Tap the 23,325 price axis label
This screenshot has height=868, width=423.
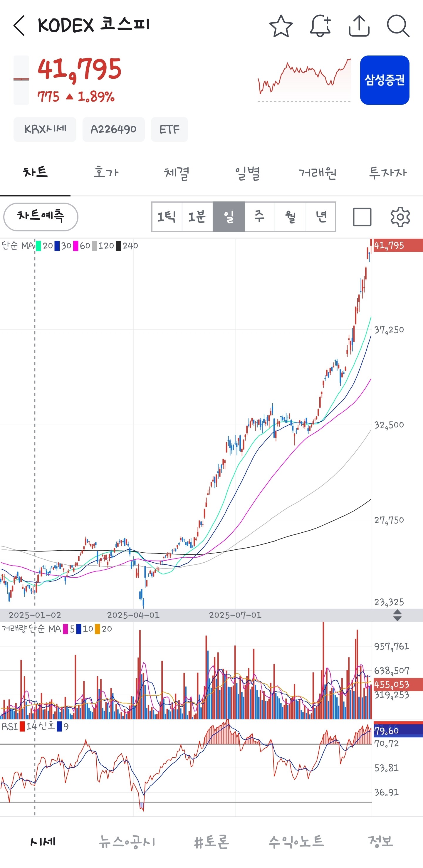click(x=389, y=602)
